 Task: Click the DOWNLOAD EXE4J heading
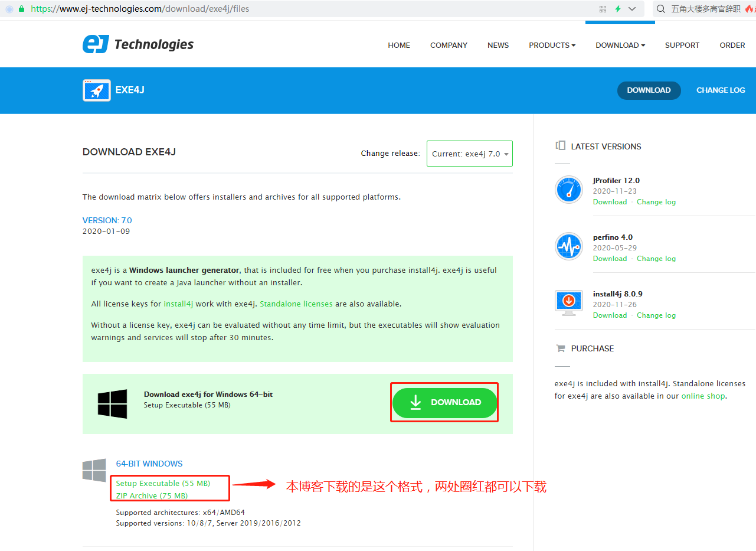click(129, 152)
